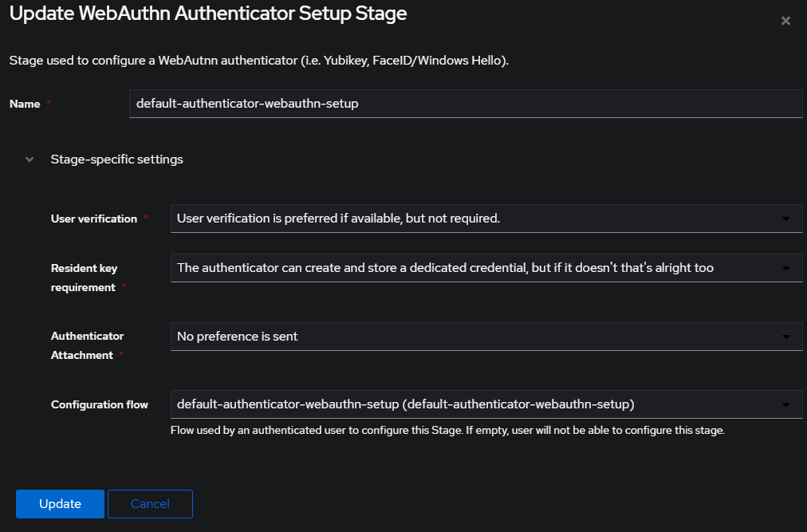This screenshot has height=532, width=807.
Task: Open the Resident key requirement dropdown
Action: tap(486, 268)
